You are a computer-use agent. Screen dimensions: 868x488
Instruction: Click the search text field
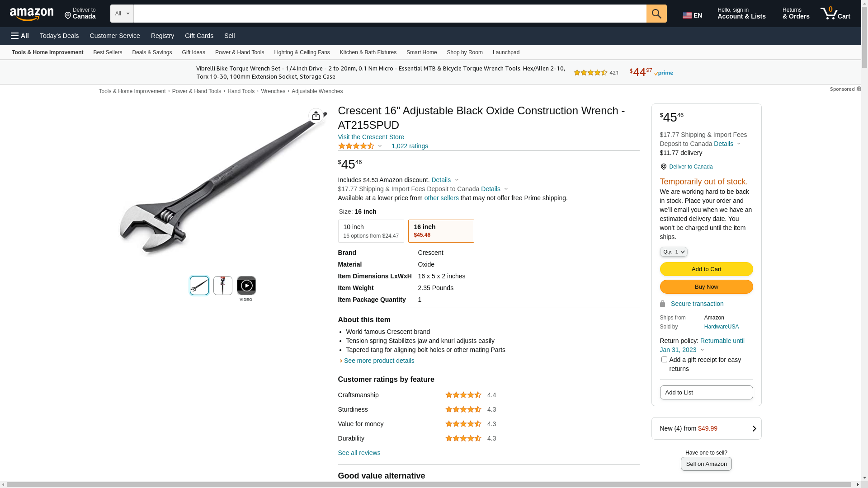click(x=390, y=14)
